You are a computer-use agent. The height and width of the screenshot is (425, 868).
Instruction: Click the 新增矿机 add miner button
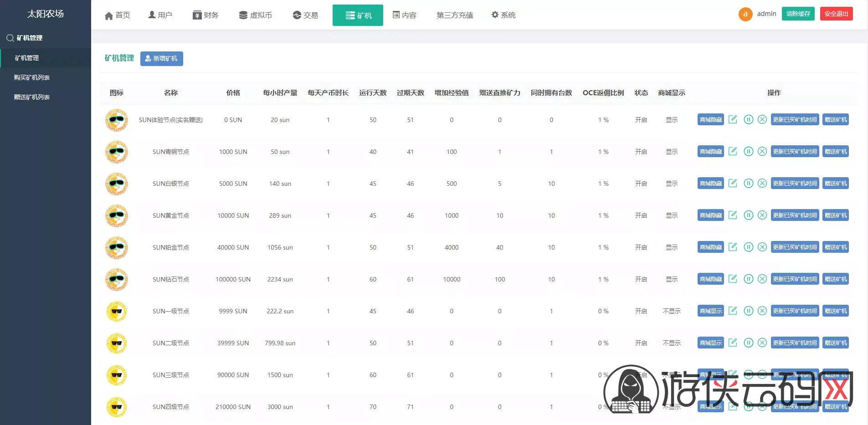tap(162, 59)
